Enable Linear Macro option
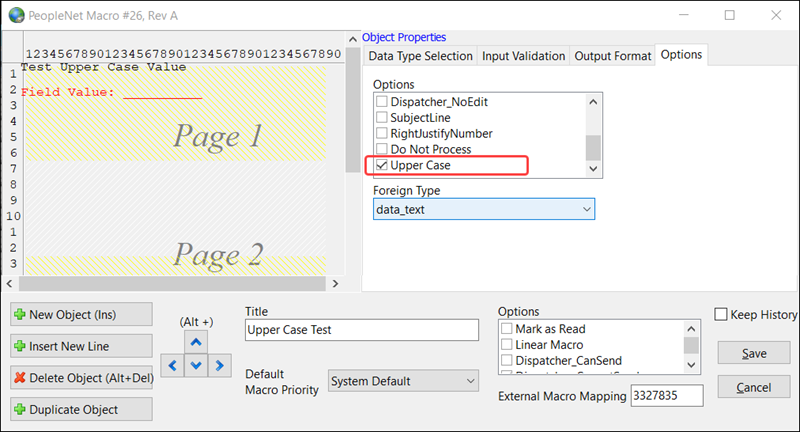800x432 pixels. click(507, 344)
